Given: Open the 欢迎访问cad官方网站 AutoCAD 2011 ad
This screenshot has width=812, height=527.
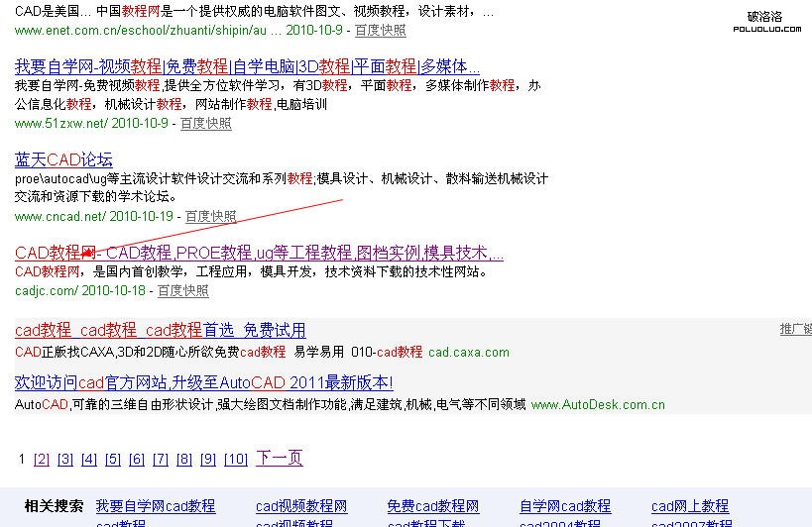Looking at the screenshot, I should 203,382.
